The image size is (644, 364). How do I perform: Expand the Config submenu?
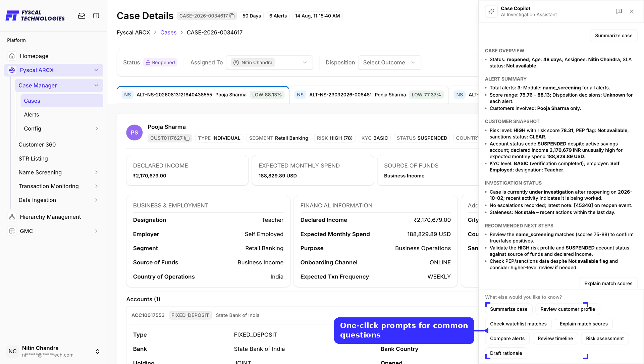coord(97,128)
